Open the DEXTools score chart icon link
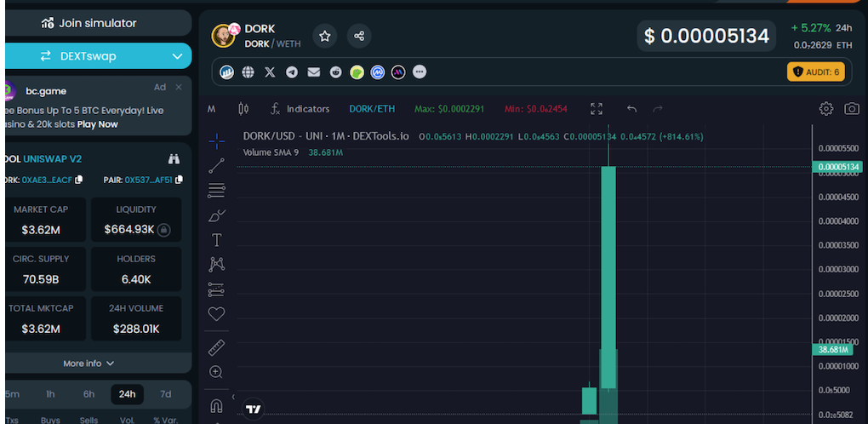Image resolution: width=868 pixels, height=424 pixels. coord(227,72)
